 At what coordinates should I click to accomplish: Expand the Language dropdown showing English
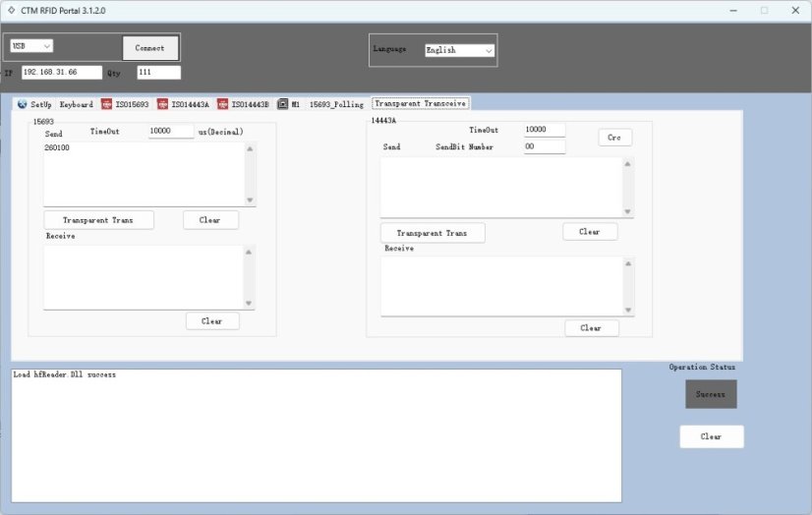pos(459,50)
